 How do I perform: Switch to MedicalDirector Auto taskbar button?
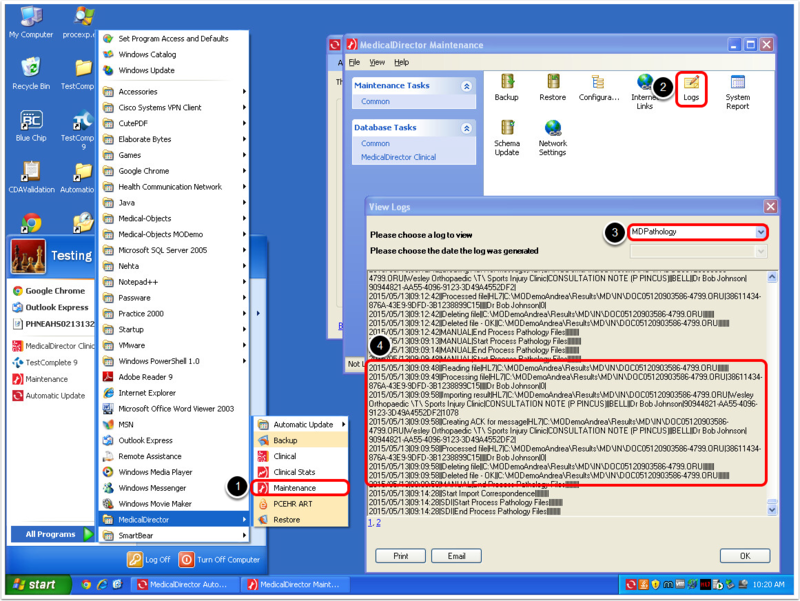(x=185, y=585)
